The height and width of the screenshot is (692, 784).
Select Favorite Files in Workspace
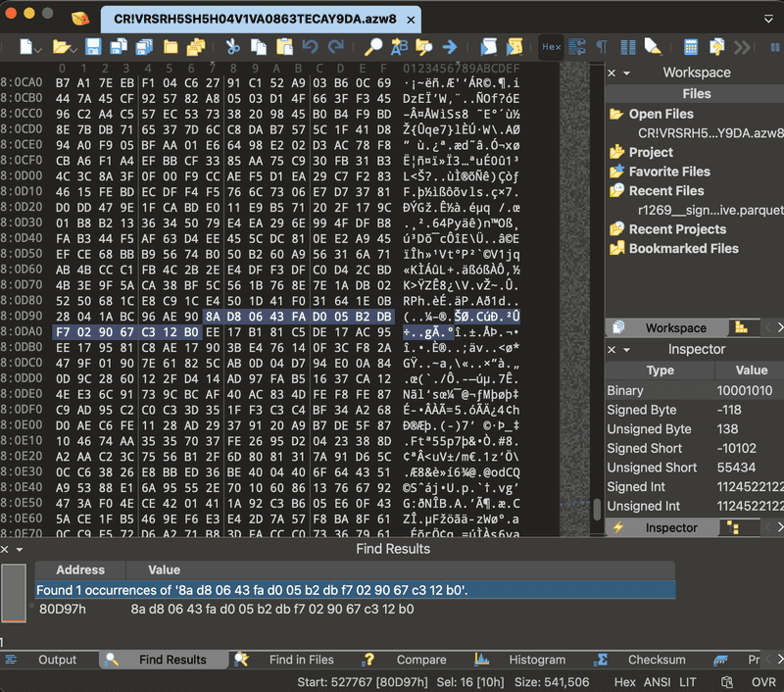(669, 172)
